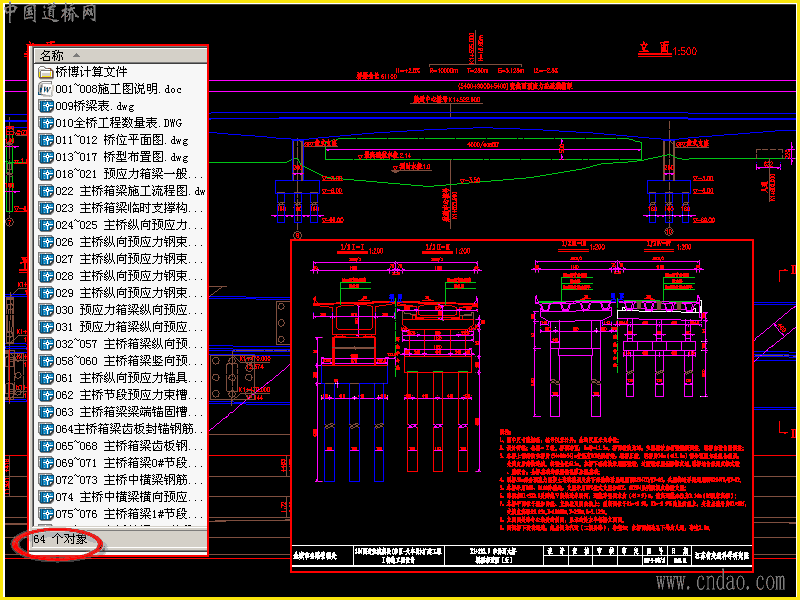Screen dimensions: 800x600
Task: Select the icon beside 011~012 桥位平面图.dwg
Action: click(46, 140)
